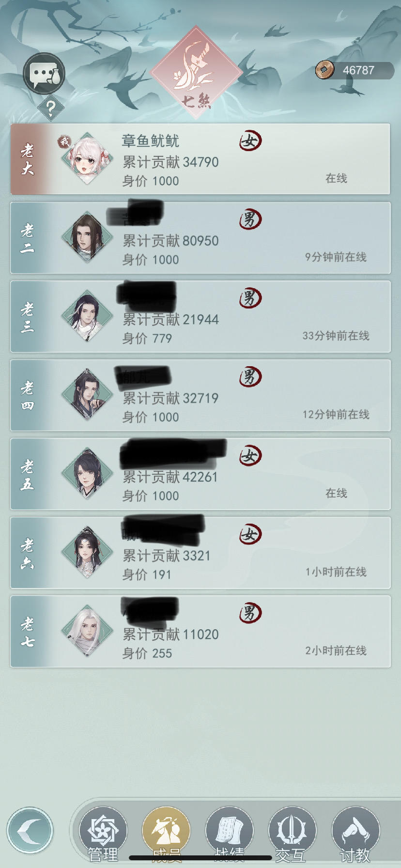The image size is (401, 868).
Task: Click the 女 gender badge of 章鱼鱿鱿
Action: coord(250,141)
